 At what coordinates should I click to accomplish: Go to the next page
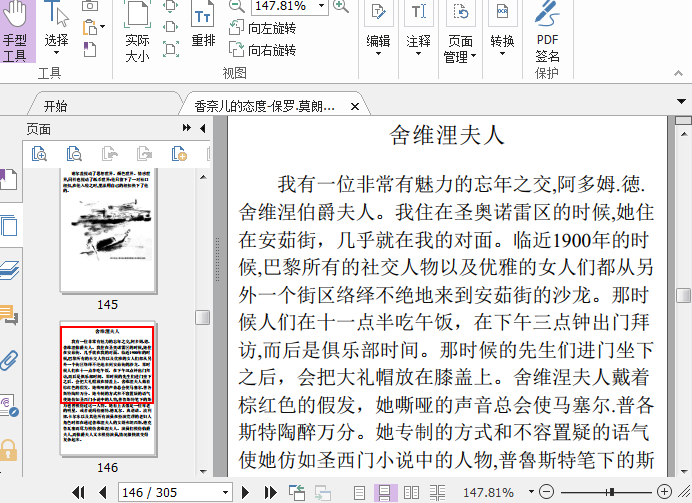point(245,492)
